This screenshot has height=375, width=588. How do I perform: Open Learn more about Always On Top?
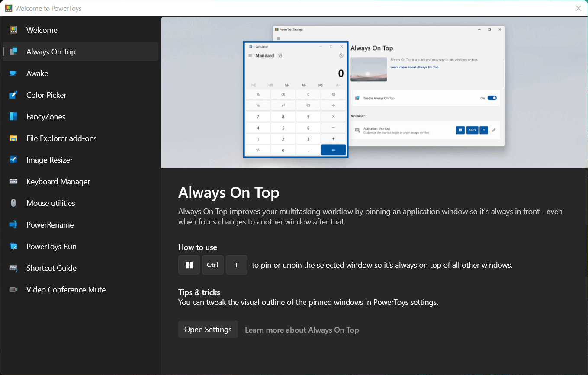(302, 330)
